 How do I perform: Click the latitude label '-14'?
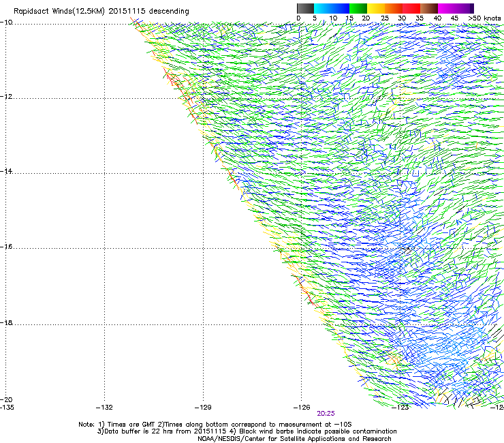6,171
